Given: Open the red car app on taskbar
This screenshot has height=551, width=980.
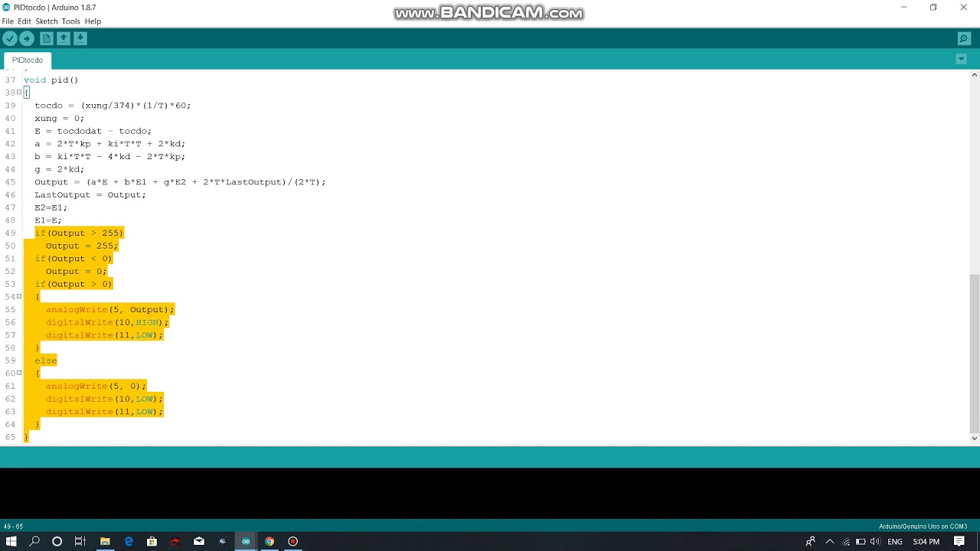Looking at the screenshot, I should [175, 541].
